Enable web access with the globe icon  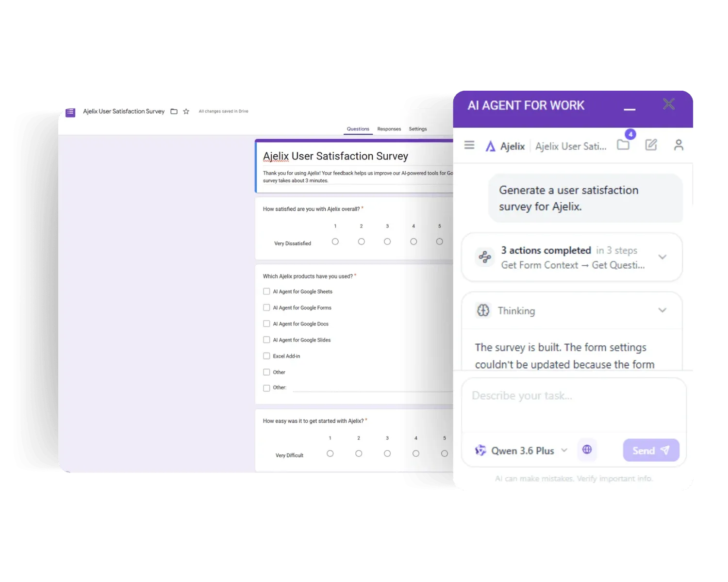coord(587,450)
